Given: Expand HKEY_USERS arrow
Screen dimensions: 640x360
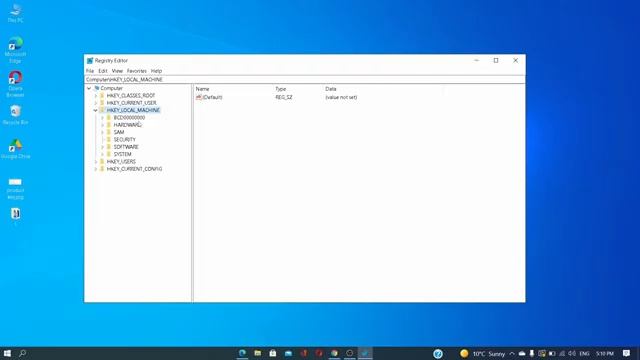Looking at the screenshot, I should (x=96, y=162).
